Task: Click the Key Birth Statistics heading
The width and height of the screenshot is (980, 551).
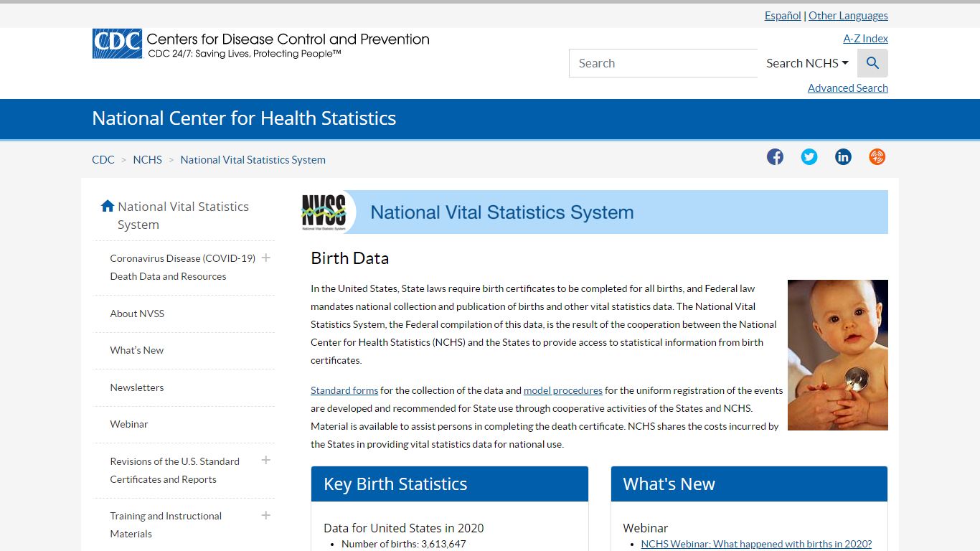Action: coord(395,484)
